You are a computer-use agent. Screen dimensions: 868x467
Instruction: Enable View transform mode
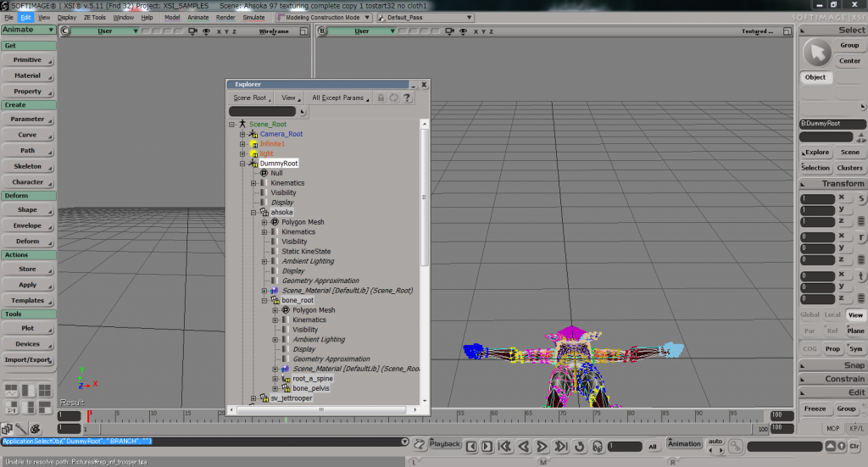point(855,314)
